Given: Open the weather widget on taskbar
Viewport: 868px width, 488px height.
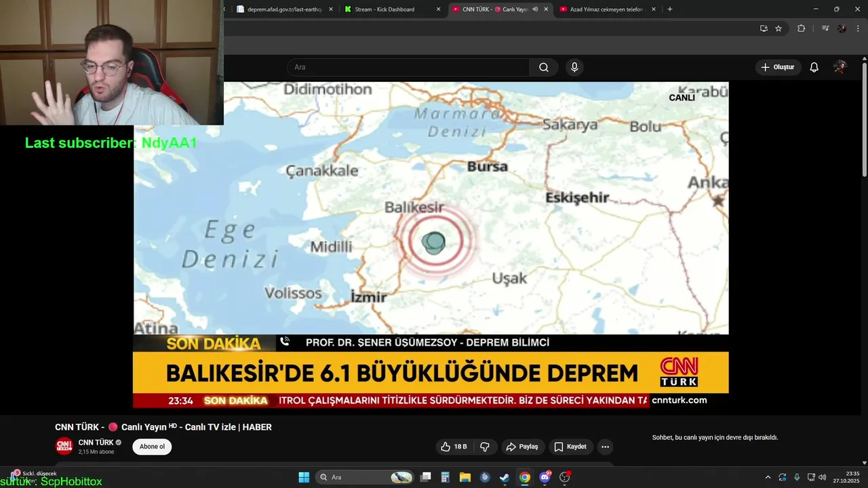Looking at the screenshot, I should (33, 477).
